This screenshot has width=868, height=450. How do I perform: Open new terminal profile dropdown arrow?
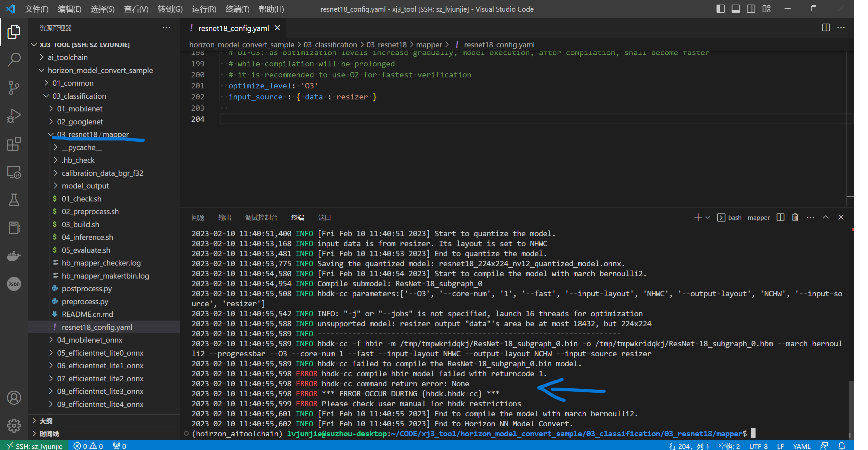pos(707,217)
